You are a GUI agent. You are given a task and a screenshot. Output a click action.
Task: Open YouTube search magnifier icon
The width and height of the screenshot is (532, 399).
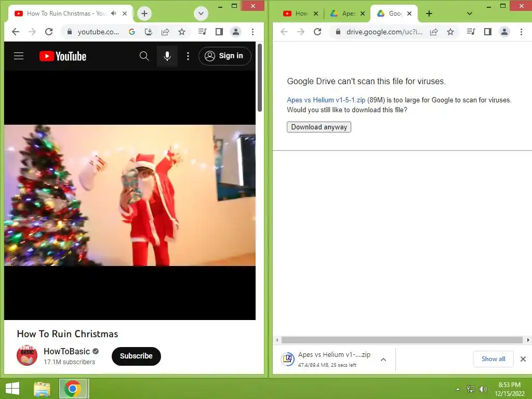(x=144, y=56)
